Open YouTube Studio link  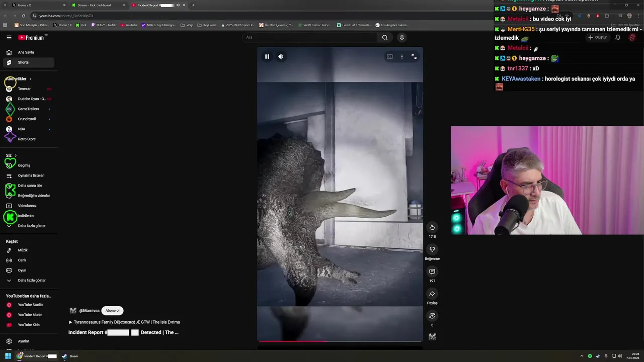point(29,305)
